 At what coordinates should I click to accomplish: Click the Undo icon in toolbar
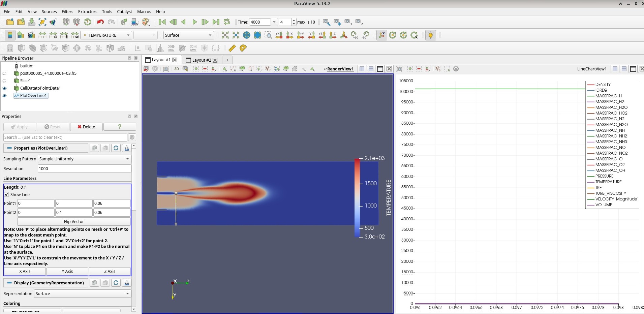100,22
